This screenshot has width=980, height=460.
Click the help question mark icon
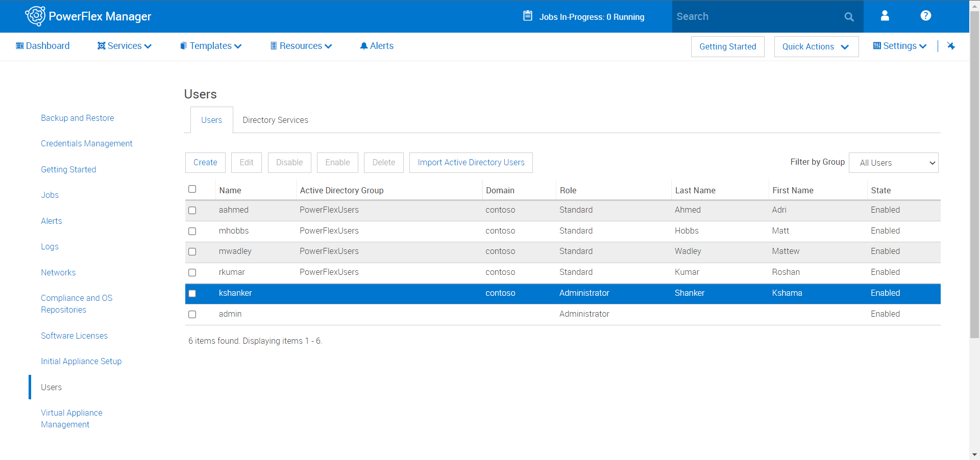[x=925, y=16]
